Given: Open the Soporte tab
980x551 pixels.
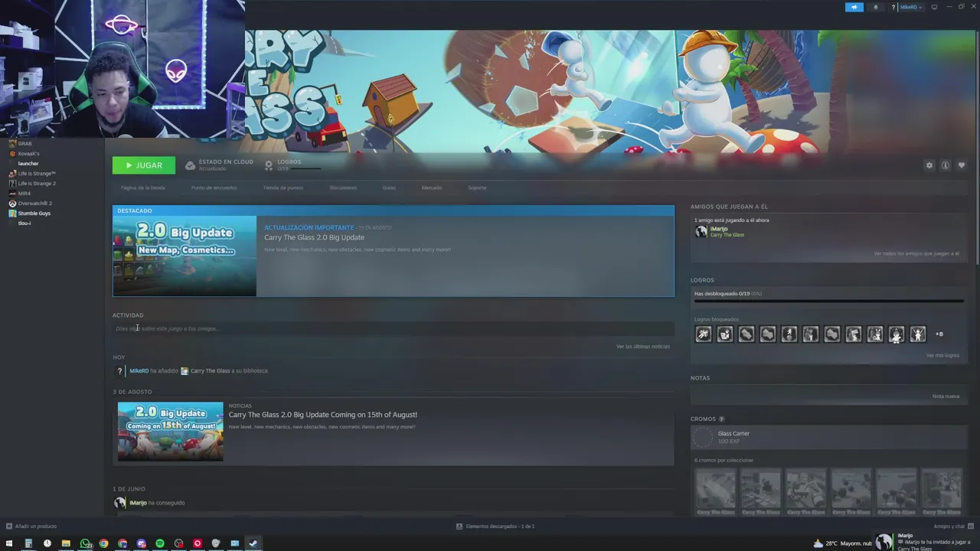Looking at the screenshot, I should [477, 187].
